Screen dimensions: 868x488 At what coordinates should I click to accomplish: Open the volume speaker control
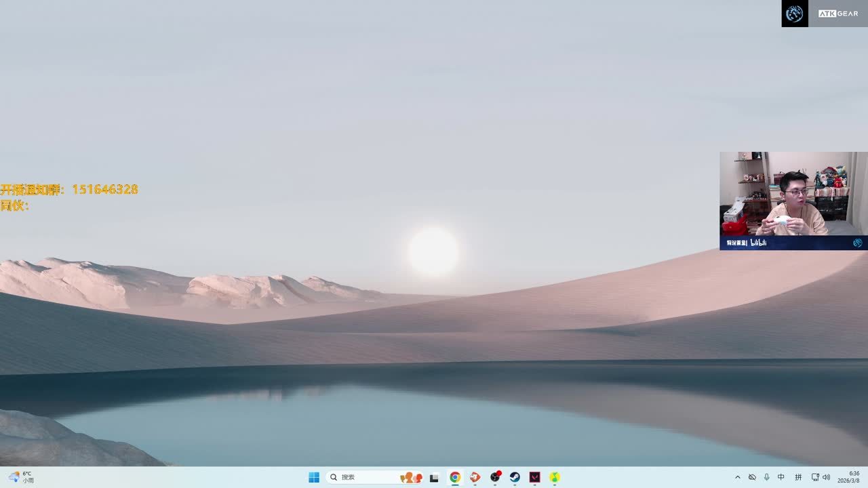[x=826, y=477]
